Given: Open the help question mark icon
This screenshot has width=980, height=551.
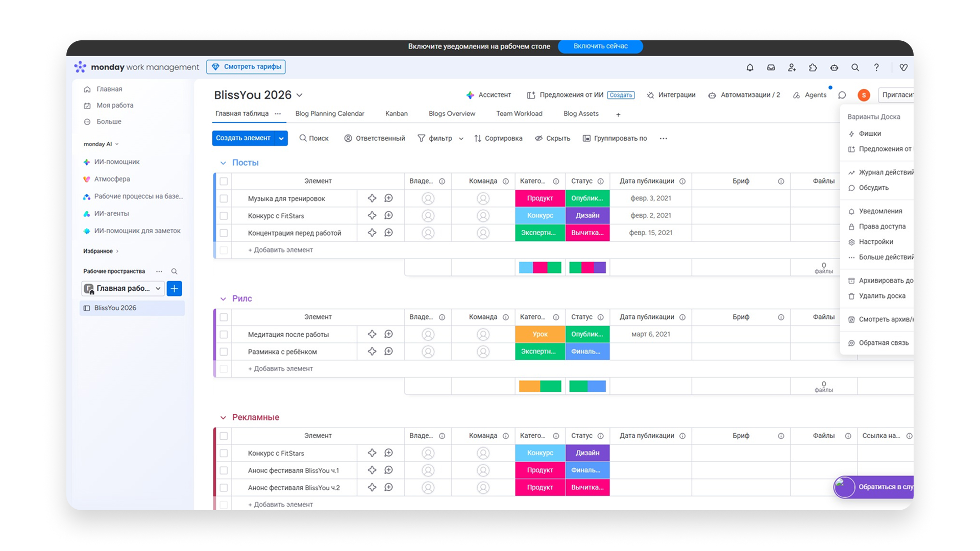Looking at the screenshot, I should [876, 67].
